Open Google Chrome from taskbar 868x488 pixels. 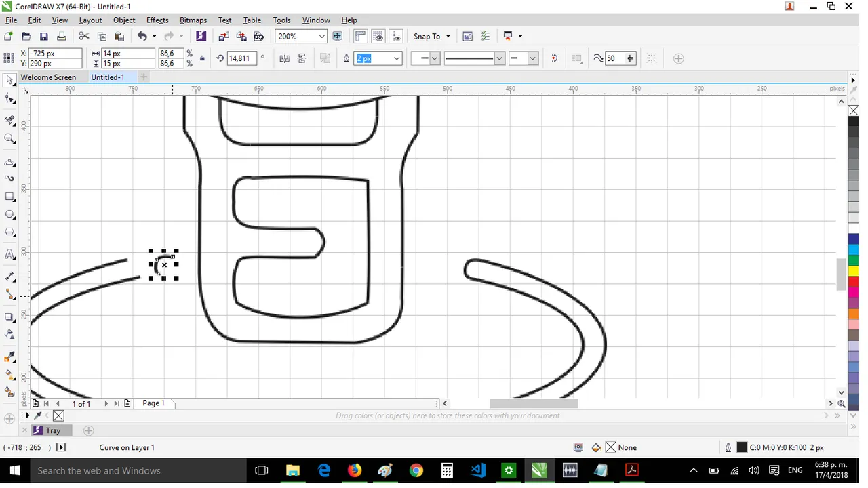point(416,470)
